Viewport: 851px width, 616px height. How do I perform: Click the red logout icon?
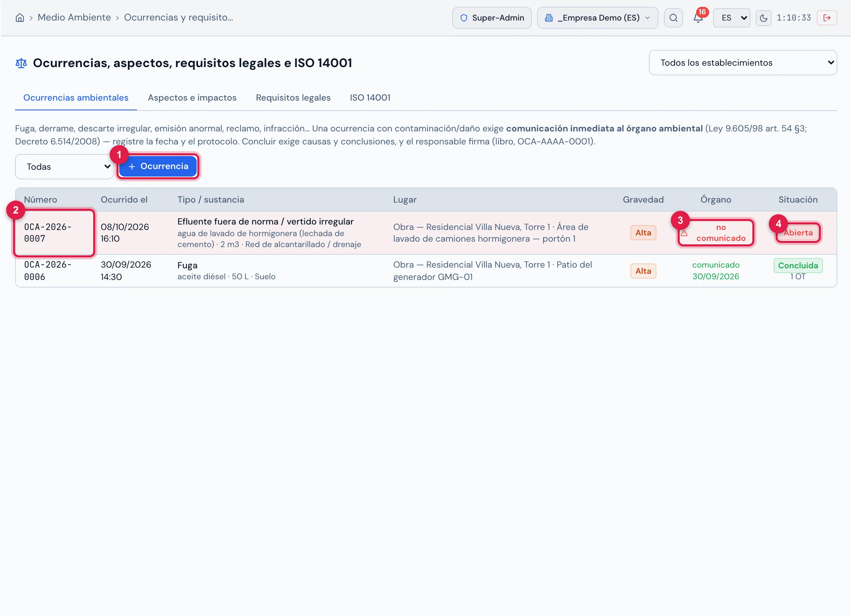(827, 17)
